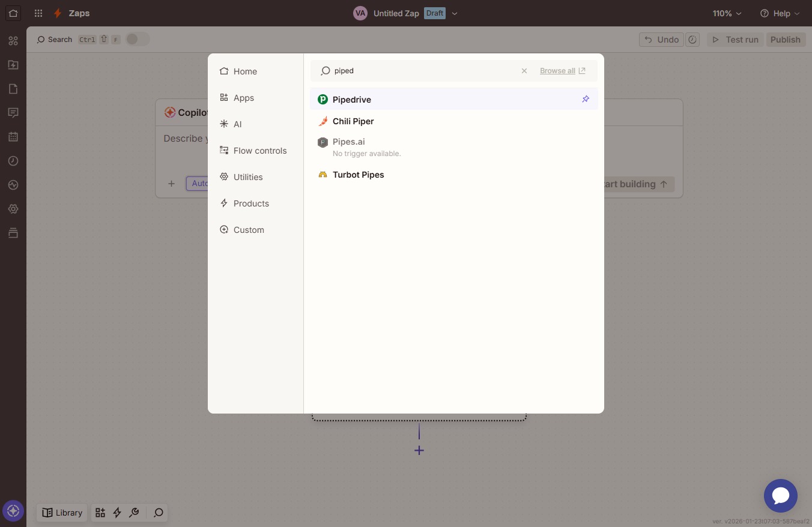Click the magnifier search icon in bottom toolbar
Image resolution: width=812 pixels, height=527 pixels.
pos(159,513)
